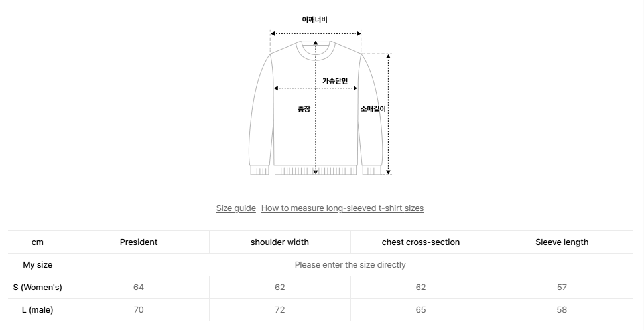The image size is (644, 330).
Task: Select the shoulder width column header
Action: tap(279, 242)
